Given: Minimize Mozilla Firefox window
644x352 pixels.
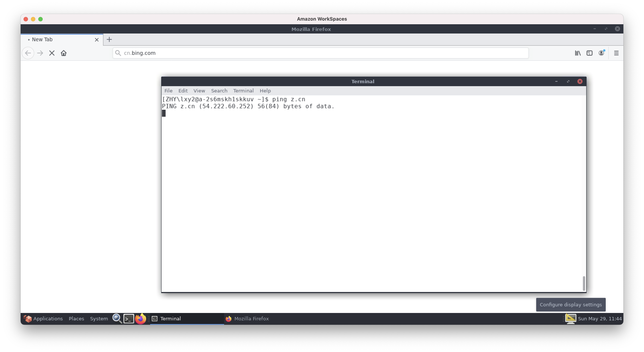Looking at the screenshot, I should pos(595,29).
